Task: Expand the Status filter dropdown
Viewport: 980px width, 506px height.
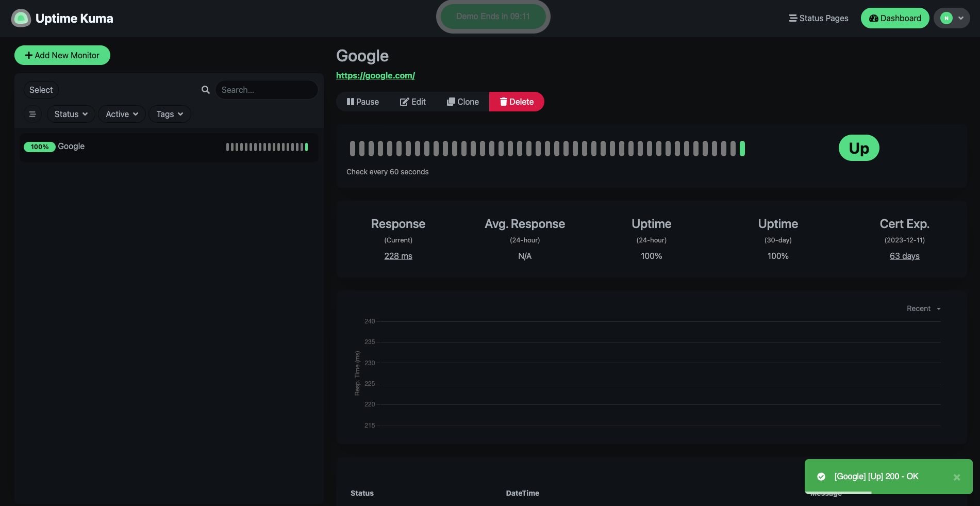Action: point(71,114)
